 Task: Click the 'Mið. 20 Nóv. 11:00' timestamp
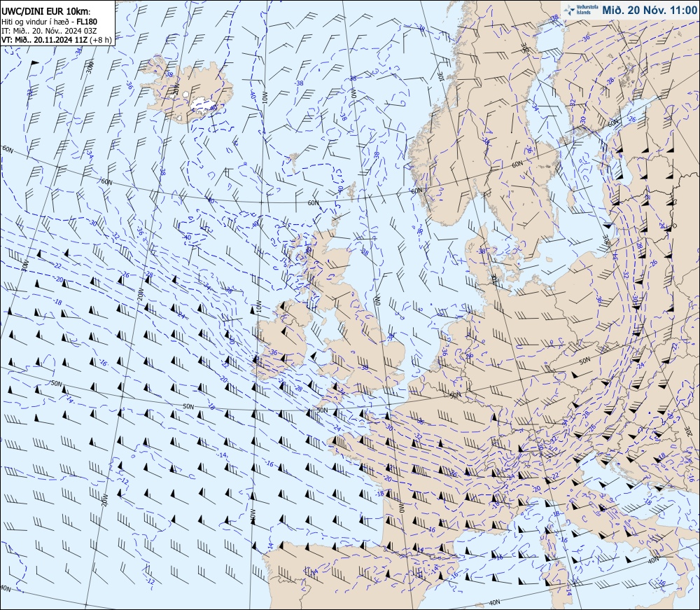[649, 11]
